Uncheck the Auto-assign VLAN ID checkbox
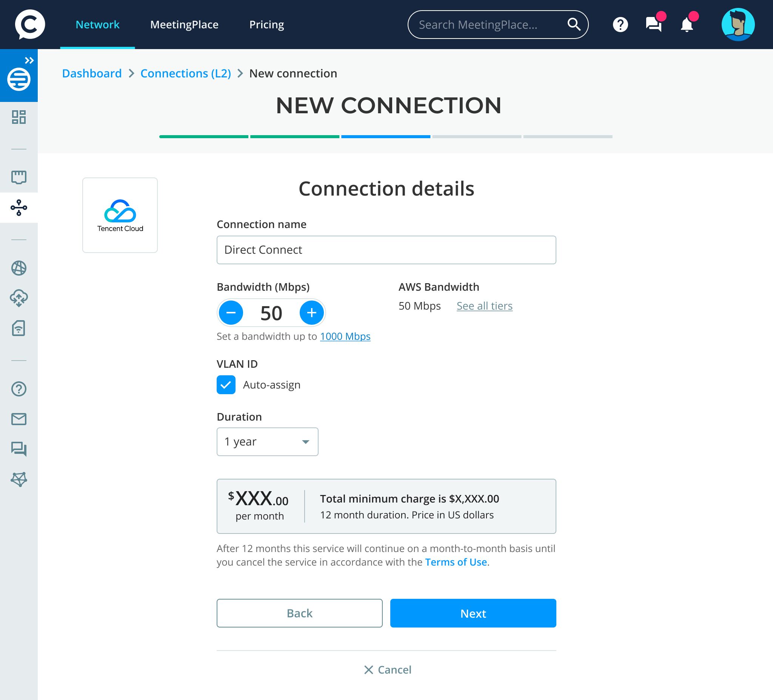The width and height of the screenshot is (773, 700). point(226,384)
